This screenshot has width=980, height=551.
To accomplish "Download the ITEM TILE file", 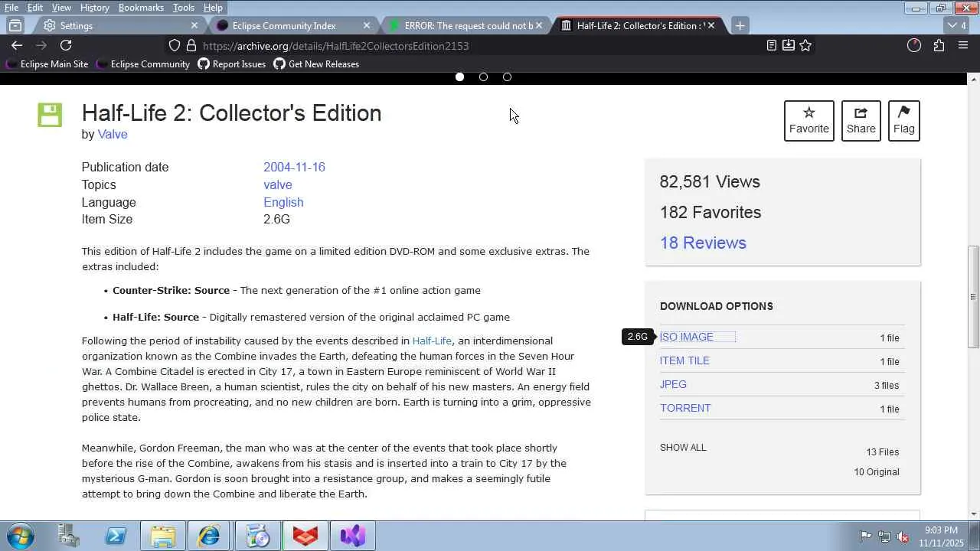I will 684,361.
